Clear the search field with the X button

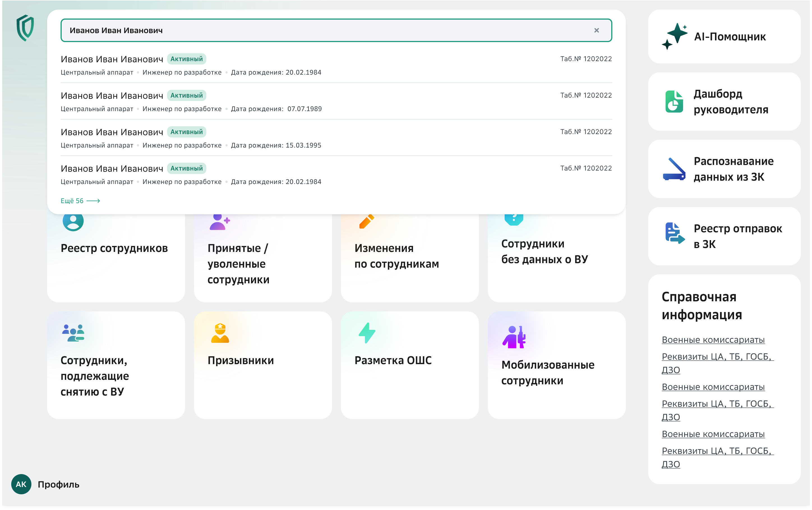(x=596, y=30)
